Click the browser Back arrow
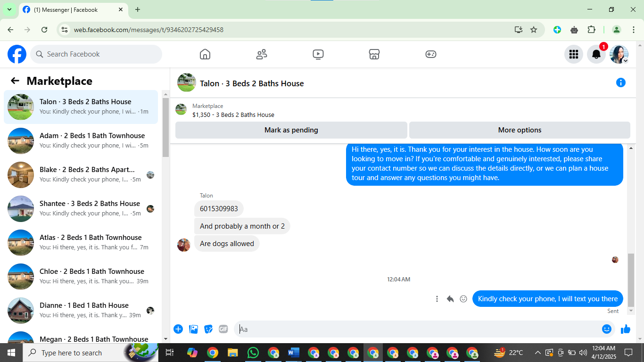Screen dimensions: 644x362 [10, 30]
